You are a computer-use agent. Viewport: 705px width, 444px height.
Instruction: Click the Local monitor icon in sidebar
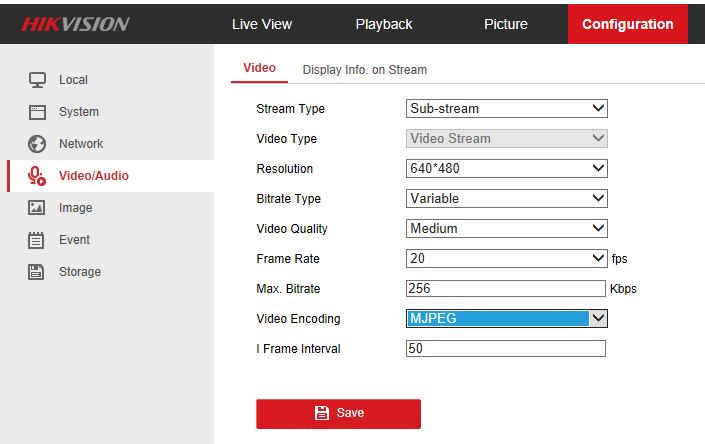37,80
